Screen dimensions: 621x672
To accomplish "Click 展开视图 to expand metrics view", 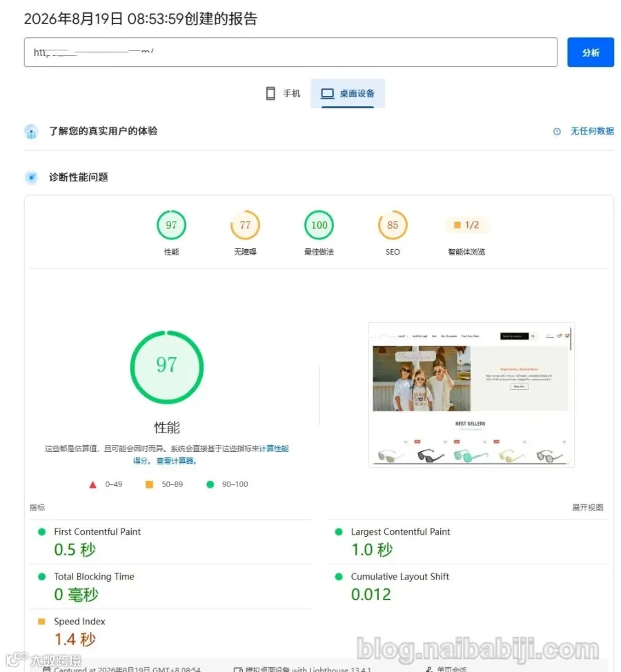I will pyautogui.click(x=588, y=507).
